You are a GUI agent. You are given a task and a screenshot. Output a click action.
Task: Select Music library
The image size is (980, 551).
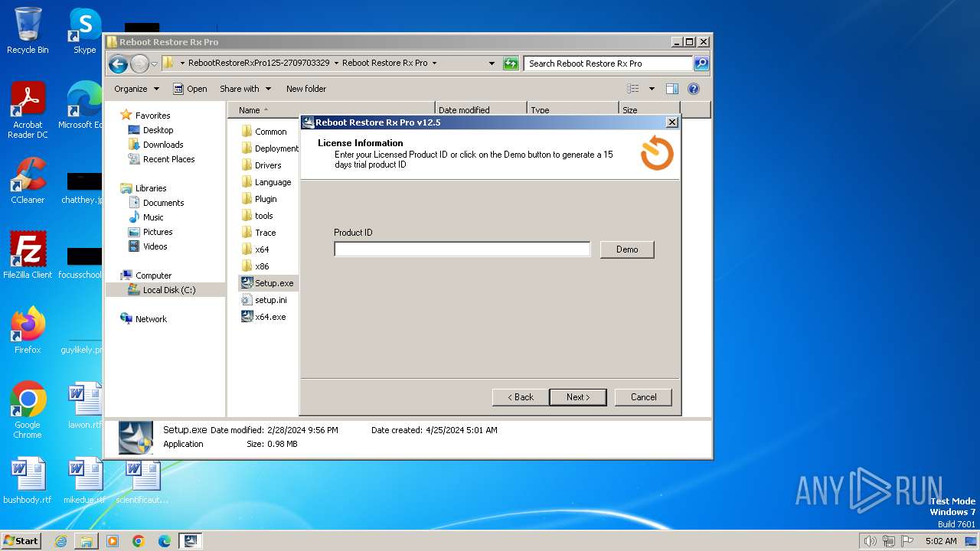145,217
